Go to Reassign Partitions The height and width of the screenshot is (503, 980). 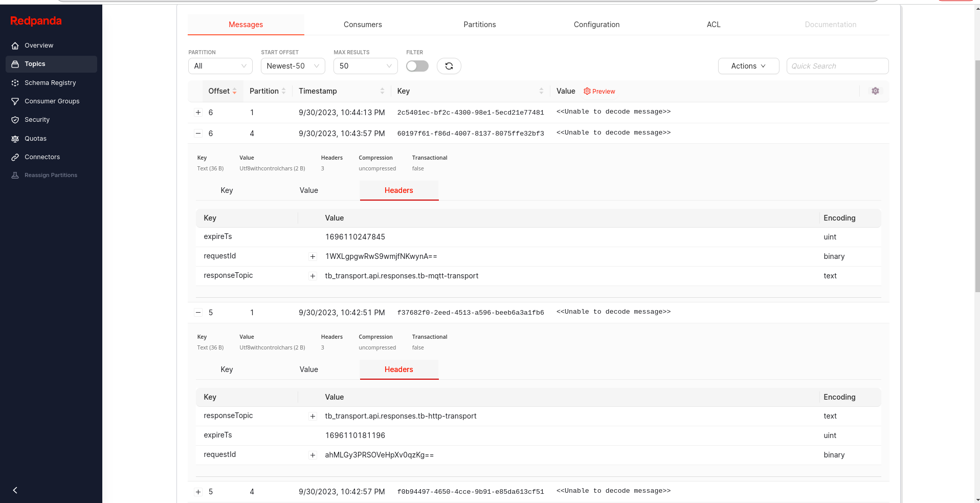pyautogui.click(x=50, y=174)
